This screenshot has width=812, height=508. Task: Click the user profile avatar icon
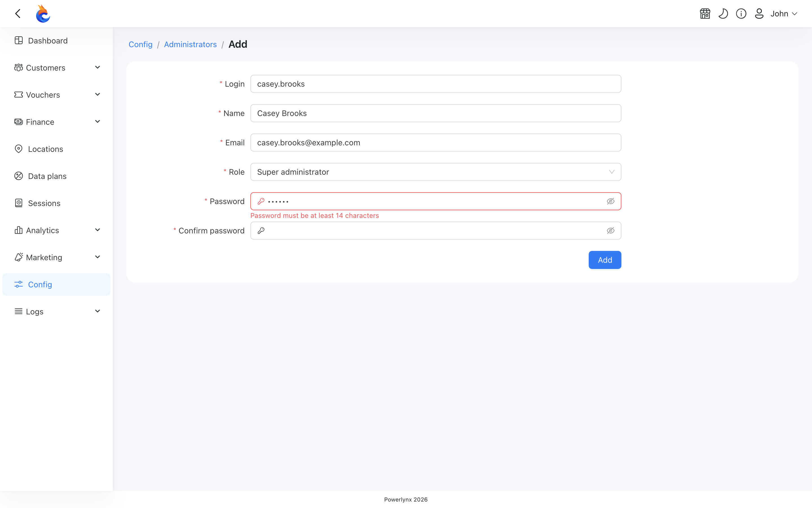click(759, 14)
